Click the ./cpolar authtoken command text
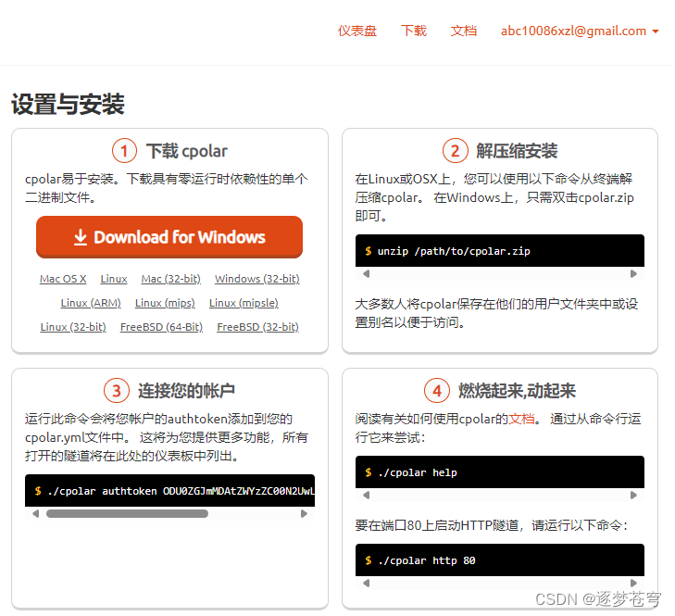This screenshot has width=675, height=616. pos(182,493)
